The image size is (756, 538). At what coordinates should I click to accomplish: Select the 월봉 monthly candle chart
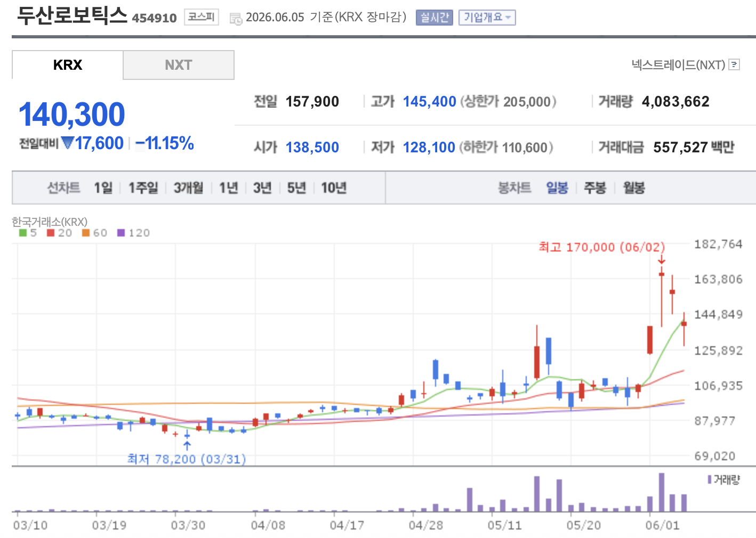634,188
